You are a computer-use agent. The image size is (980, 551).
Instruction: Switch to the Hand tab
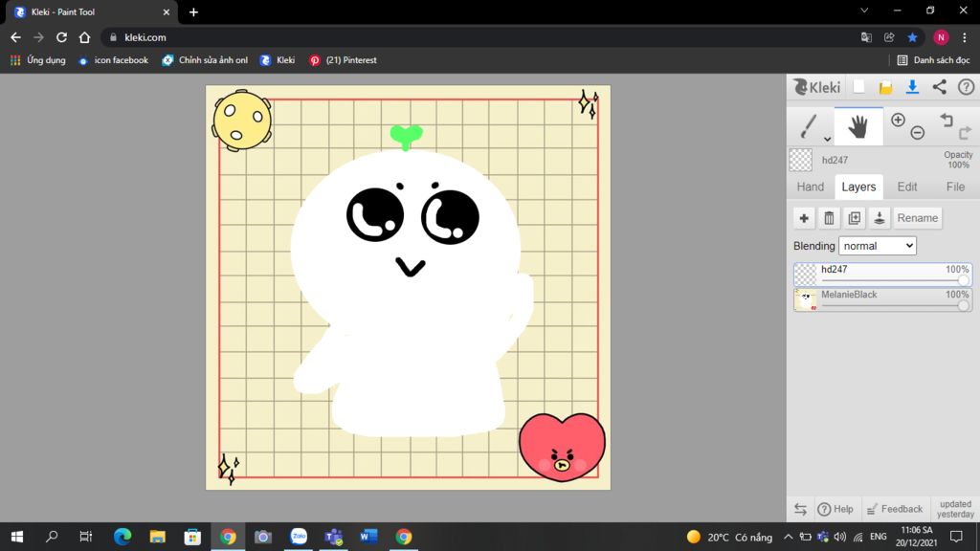click(810, 187)
